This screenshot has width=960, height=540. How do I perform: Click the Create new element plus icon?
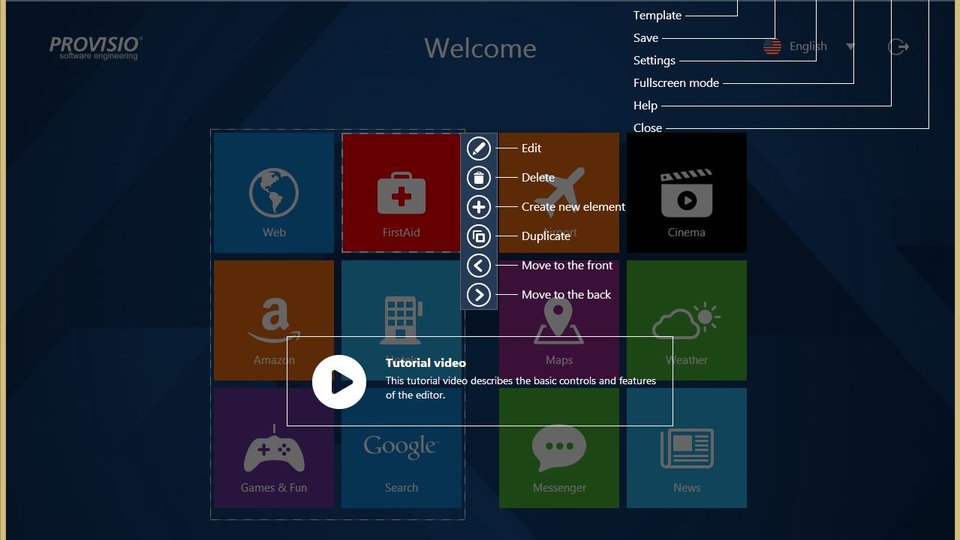point(479,207)
